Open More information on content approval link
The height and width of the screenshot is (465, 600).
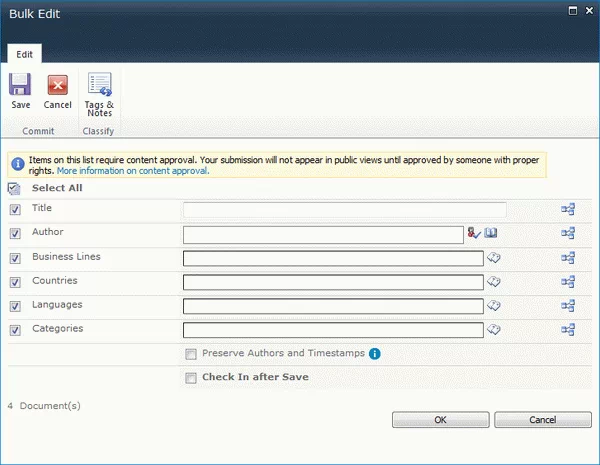pyautogui.click(x=133, y=171)
